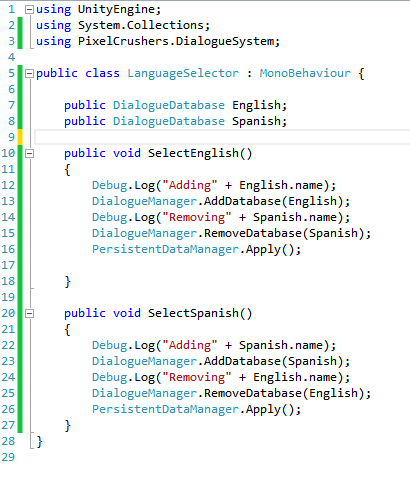Viewport: 410px width, 479px height.
Task: Click 'DialogueDatabase' type on line 7
Action: (x=169, y=105)
